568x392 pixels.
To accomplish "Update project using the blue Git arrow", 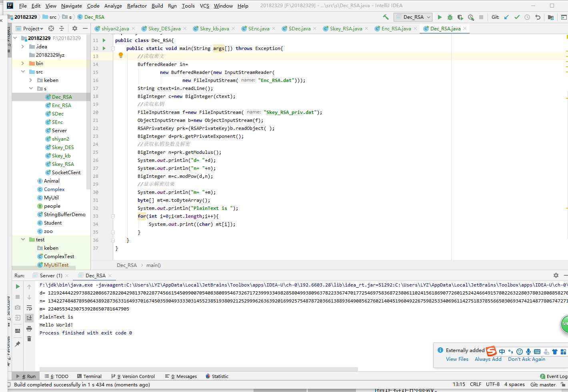I will 506,17.
